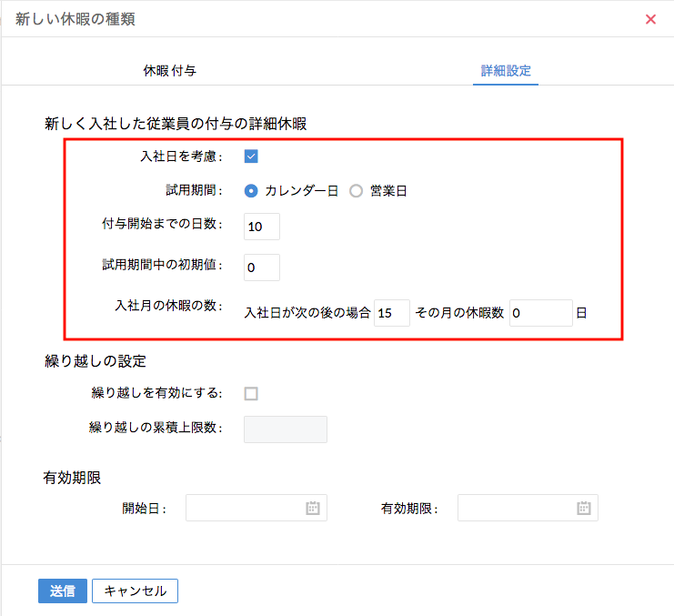This screenshot has height=616, width=674.
Task: Select the カレンダー日 radio button
Action: [251, 191]
